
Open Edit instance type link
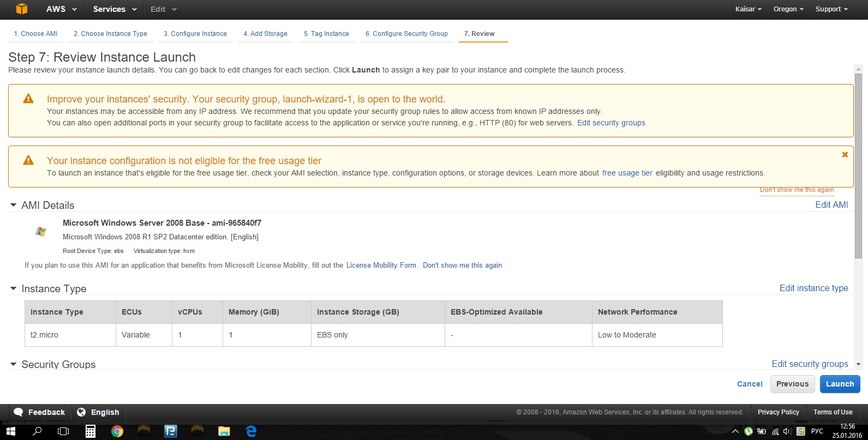813,288
